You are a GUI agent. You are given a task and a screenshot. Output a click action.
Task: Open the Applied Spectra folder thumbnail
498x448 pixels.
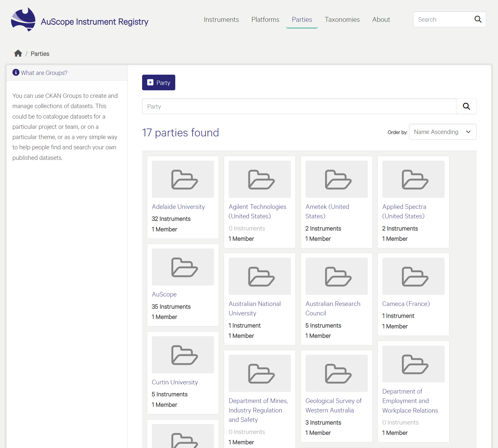(x=413, y=179)
